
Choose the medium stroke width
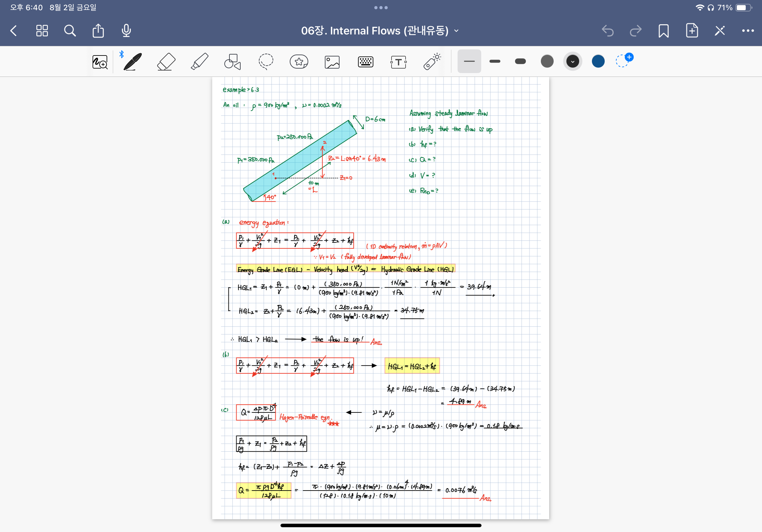(x=495, y=61)
